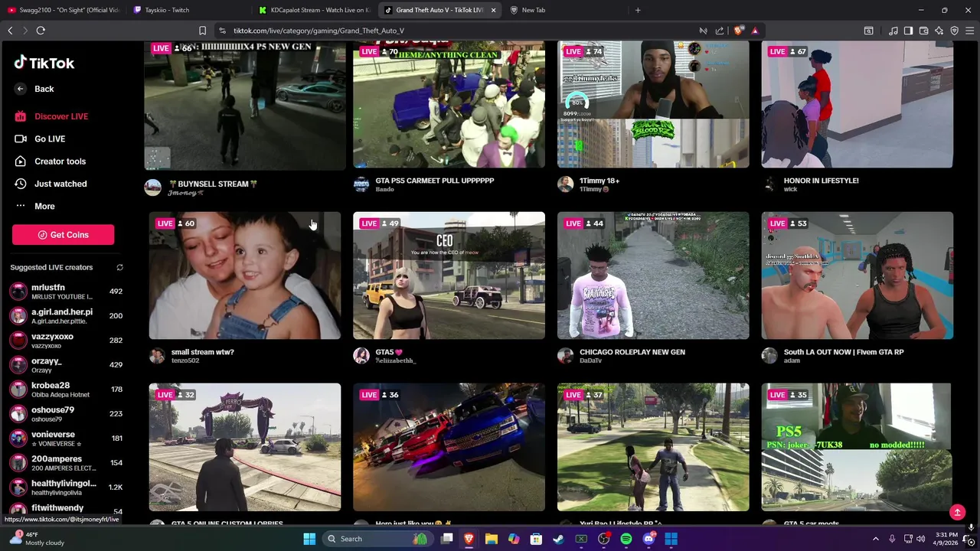980x551 pixels.
Task: Open small stream wtw? live thumbnail
Action: point(245,275)
